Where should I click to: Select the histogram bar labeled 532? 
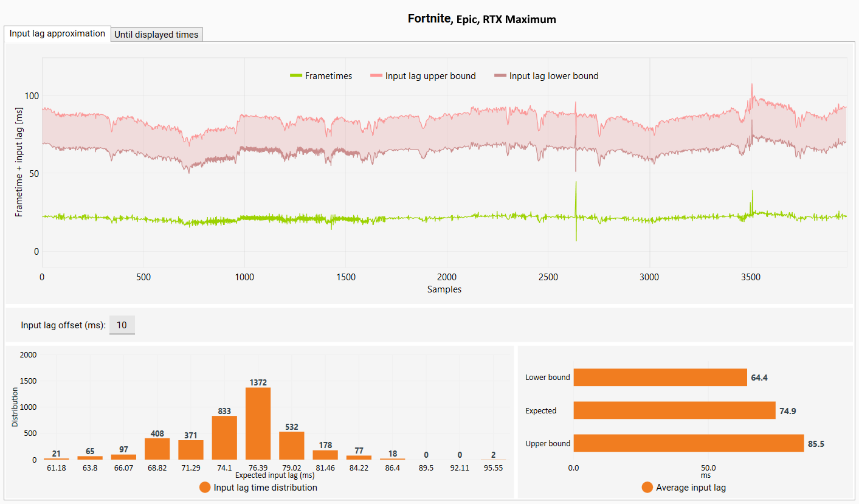291,446
